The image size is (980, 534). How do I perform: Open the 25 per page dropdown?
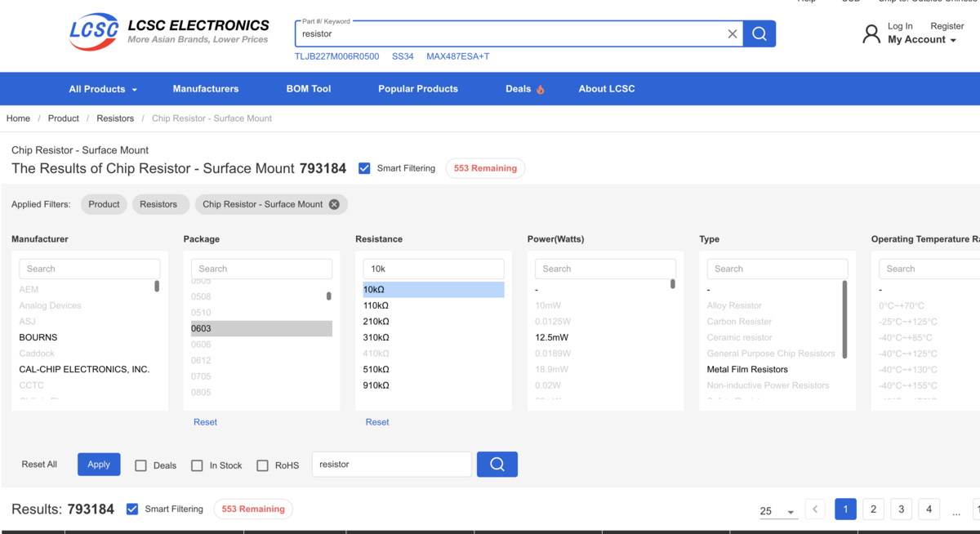(778, 511)
